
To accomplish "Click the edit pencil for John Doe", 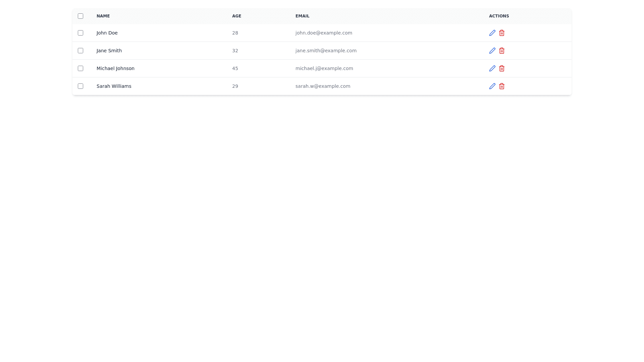I will pyautogui.click(x=492, y=33).
